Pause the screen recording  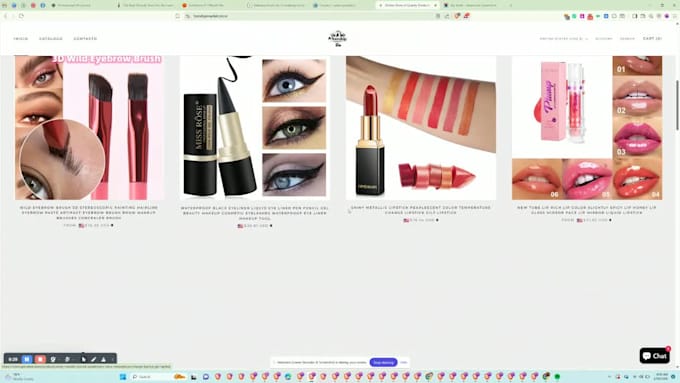pos(27,359)
